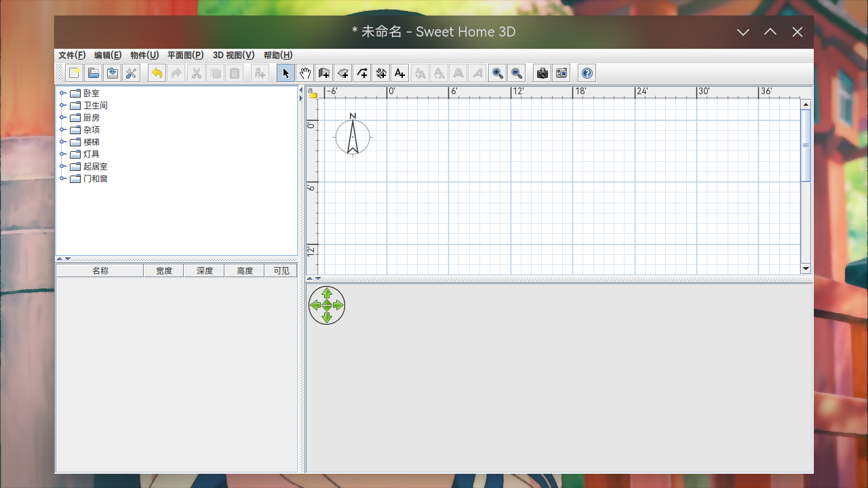Open the 3D 视图(V) menu
This screenshot has width=868, height=488.
point(233,56)
